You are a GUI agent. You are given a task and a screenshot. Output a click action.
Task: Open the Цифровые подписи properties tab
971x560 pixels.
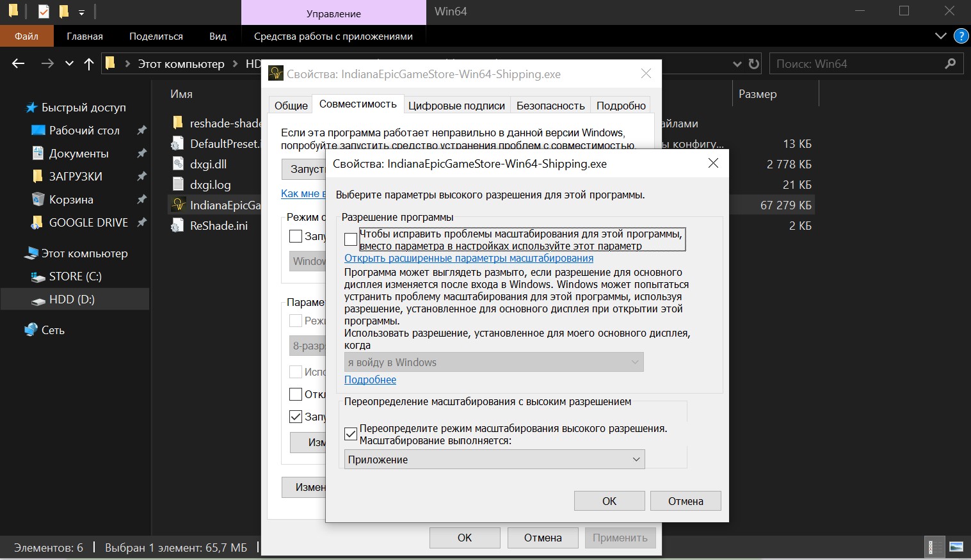click(x=456, y=106)
